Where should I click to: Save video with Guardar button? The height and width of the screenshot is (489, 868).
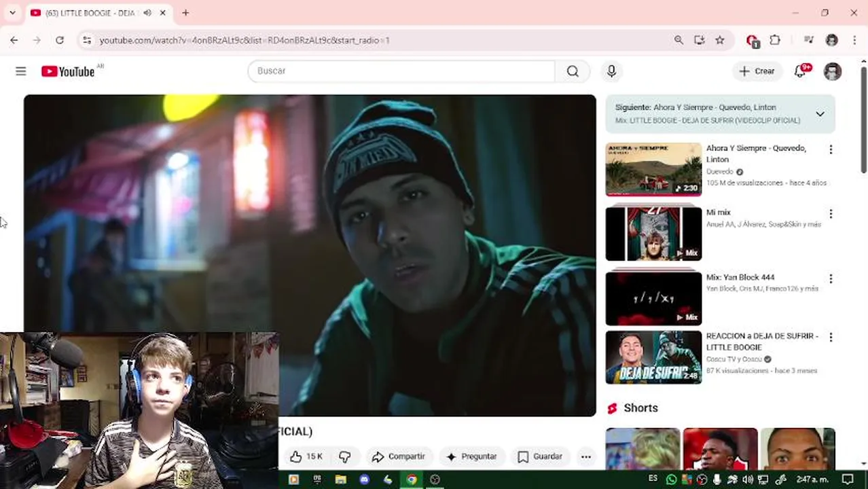(540, 456)
